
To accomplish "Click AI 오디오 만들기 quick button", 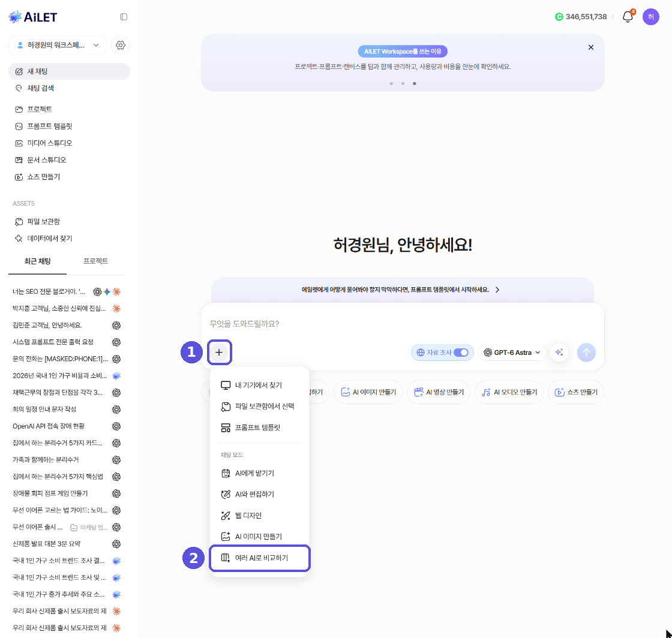I will click(x=509, y=392).
